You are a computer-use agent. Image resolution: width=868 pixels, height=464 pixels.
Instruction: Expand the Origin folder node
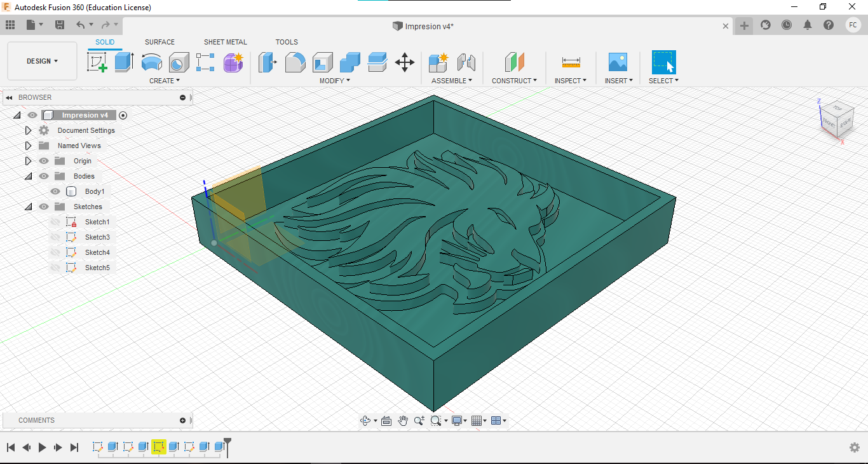click(x=28, y=161)
